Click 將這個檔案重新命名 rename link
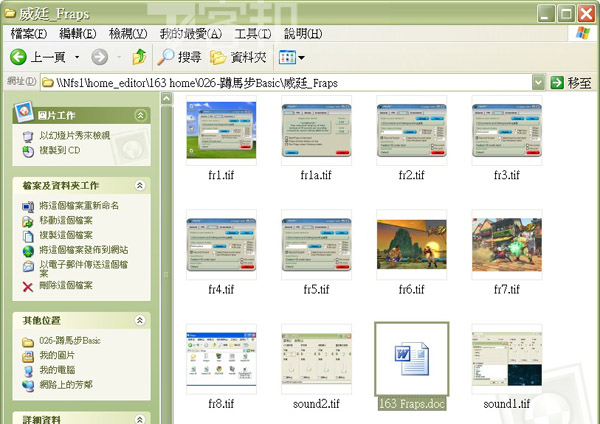This screenshot has height=424, width=600. (x=79, y=205)
